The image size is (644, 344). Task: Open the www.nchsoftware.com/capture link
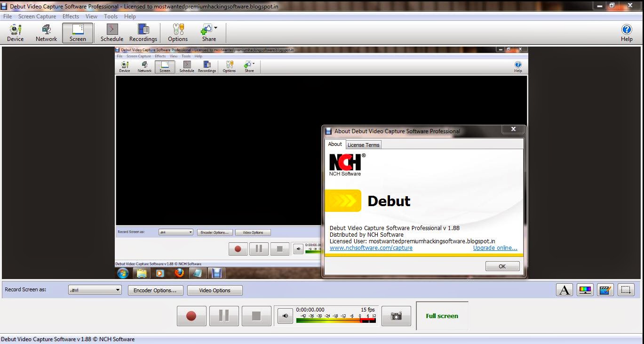tap(371, 248)
